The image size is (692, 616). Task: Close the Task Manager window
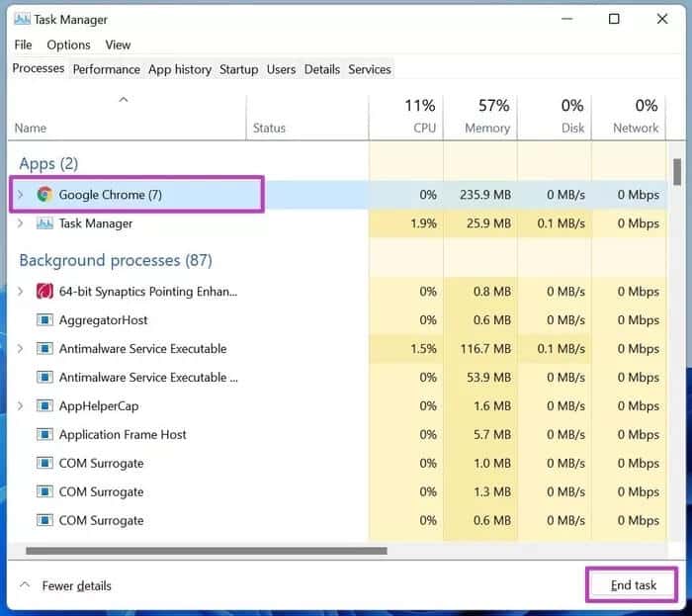coord(662,19)
